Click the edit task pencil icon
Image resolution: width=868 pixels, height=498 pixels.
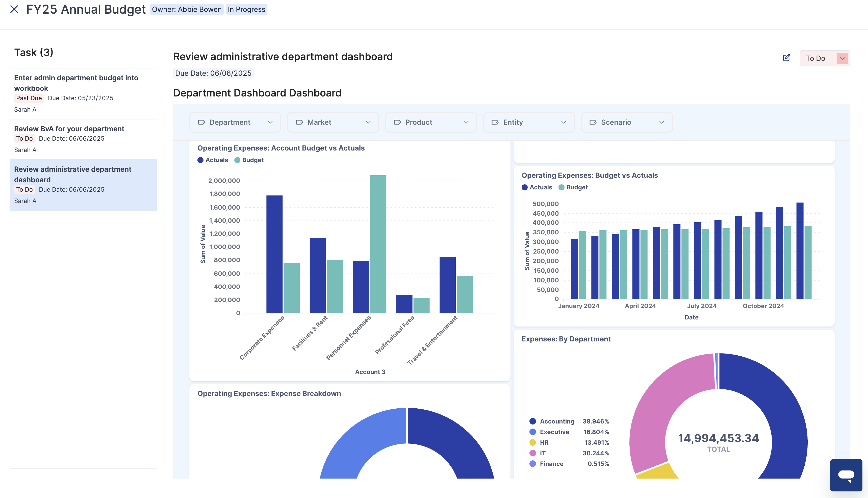[x=787, y=58]
